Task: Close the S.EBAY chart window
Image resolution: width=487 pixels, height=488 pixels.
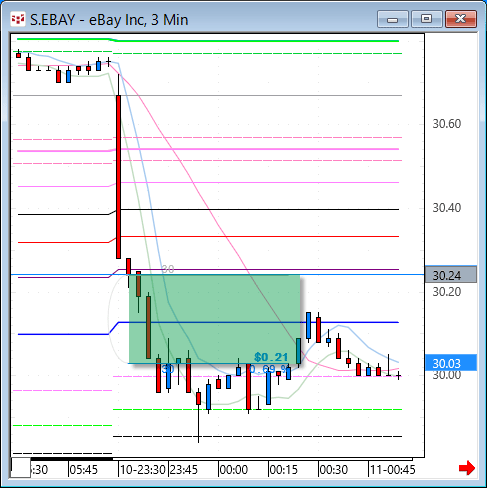Action: [461, 19]
